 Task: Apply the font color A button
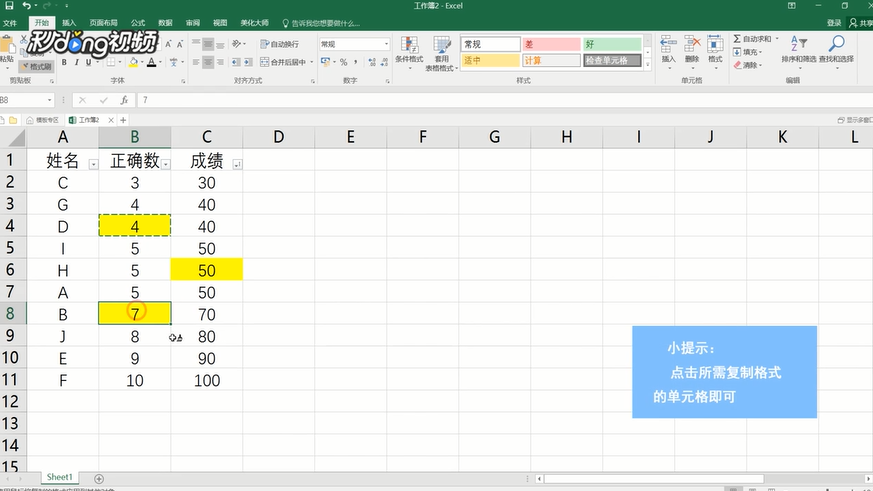pos(151,62)
